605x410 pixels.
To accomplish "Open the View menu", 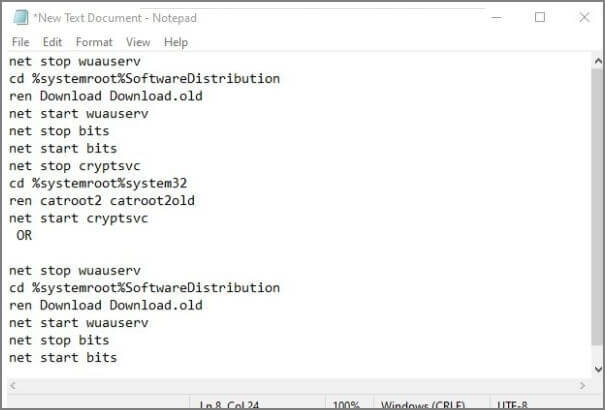I will coord(138,42).
